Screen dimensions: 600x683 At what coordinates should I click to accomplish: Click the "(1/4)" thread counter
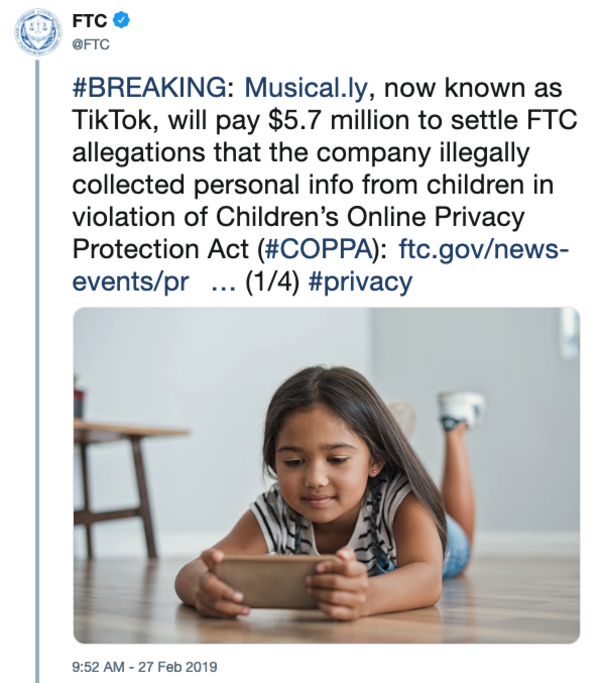(275, 281)
